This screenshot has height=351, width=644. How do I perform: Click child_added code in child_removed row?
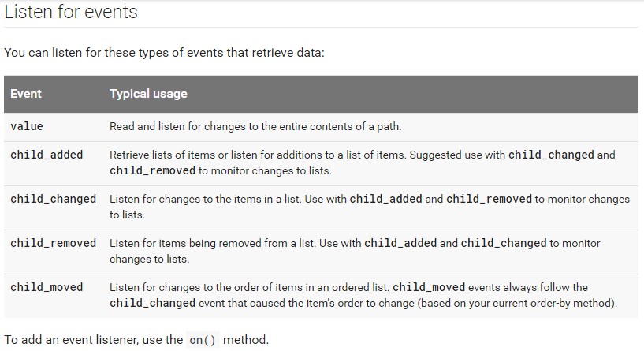click(x=400, y=243)
